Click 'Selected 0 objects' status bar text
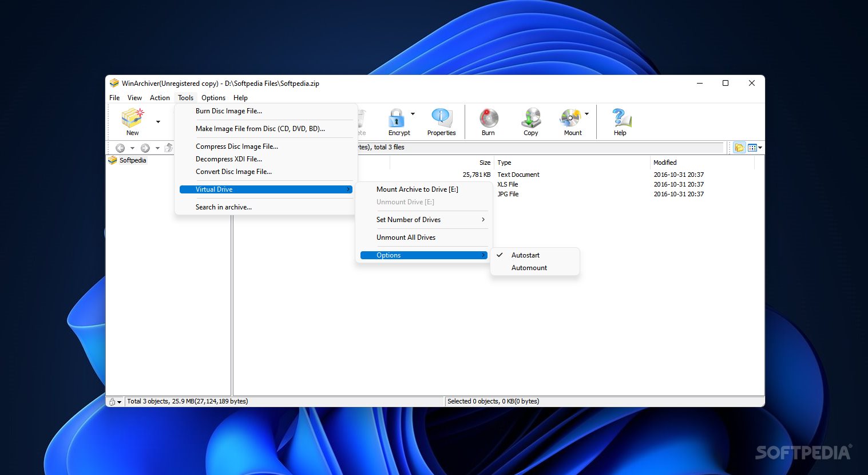 coord(493,401)
